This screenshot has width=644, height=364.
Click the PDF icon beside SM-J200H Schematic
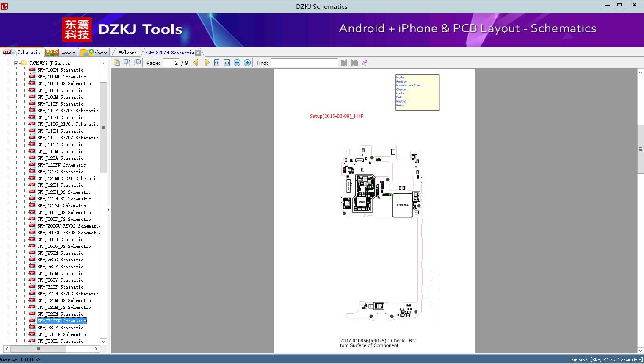32,239
